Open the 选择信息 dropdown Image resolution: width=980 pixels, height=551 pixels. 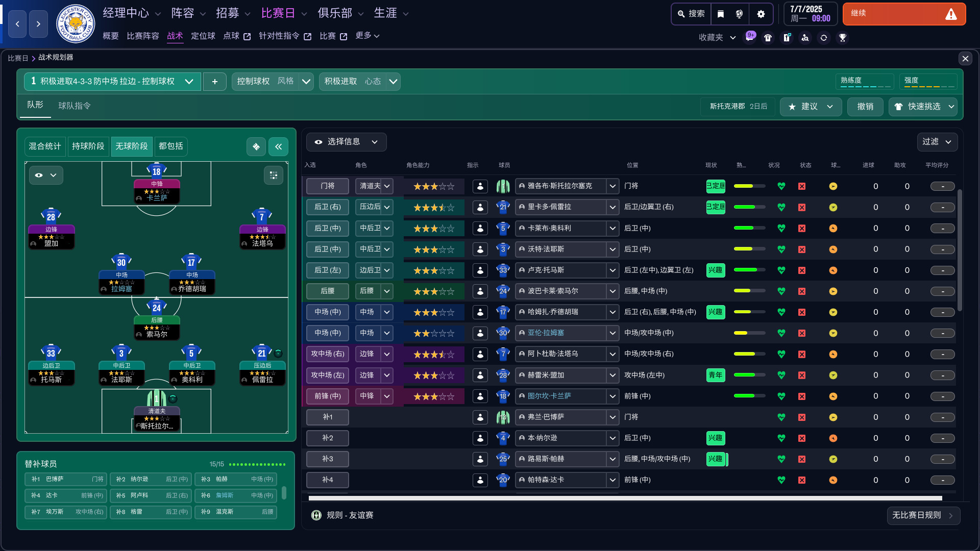point(347,142)
